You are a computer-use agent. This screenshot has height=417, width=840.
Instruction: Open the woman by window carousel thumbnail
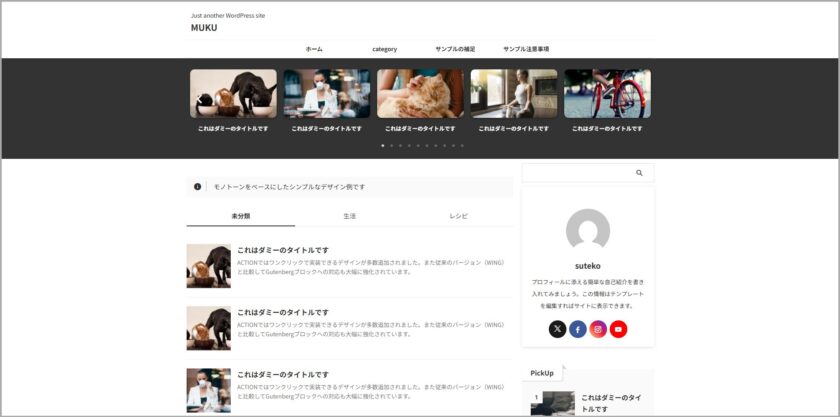pos(514,93)
